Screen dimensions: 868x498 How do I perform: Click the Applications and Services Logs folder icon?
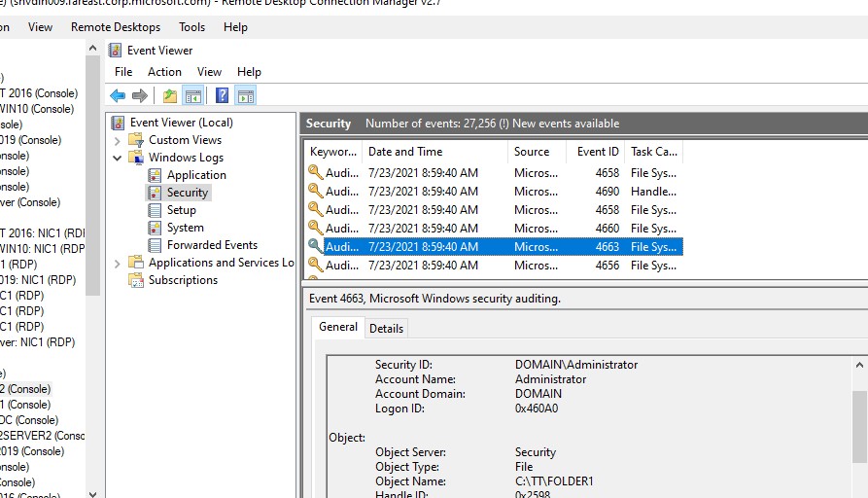(136, 262)
